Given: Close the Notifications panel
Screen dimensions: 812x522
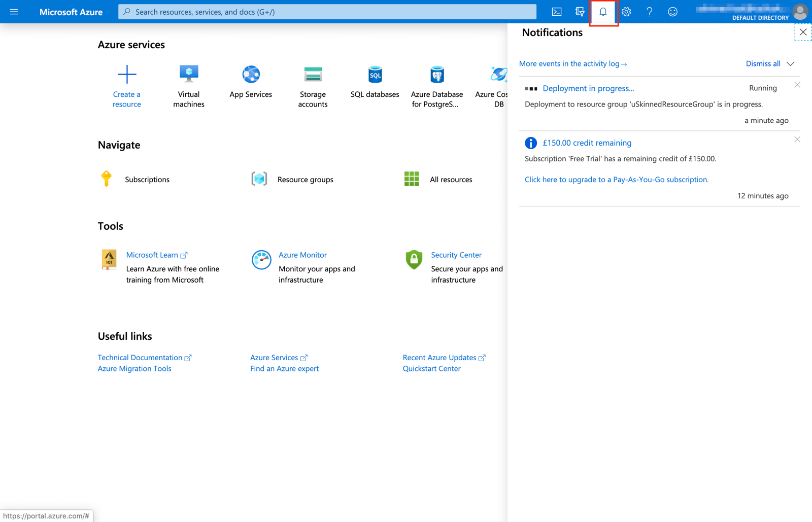Looking at the screenshot, I should point(803,32).
